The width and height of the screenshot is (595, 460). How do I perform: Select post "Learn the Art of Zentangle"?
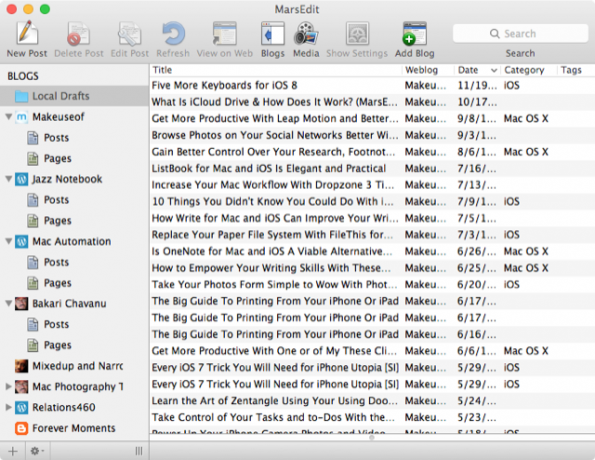coord(372,401)
